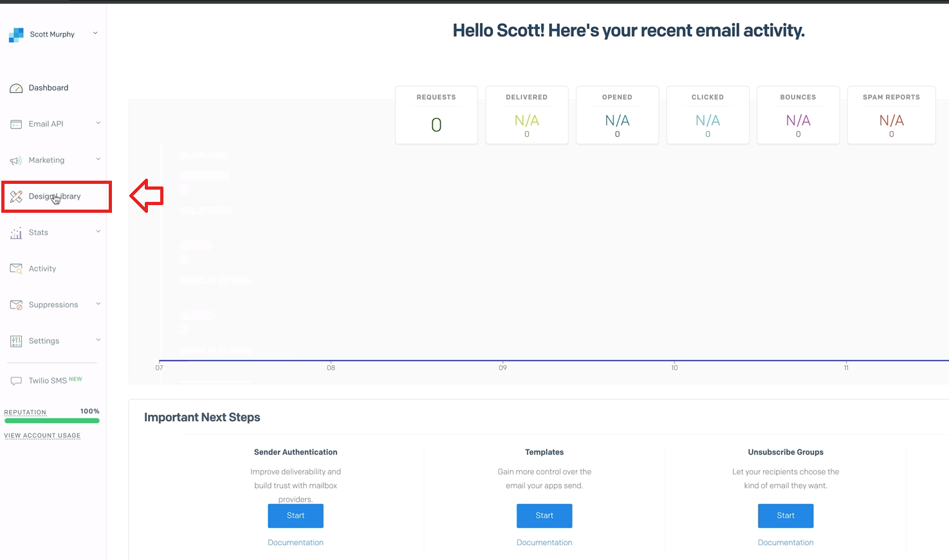
Task: Start the Sender Authentication setup
Action: (x=295, y=515)
